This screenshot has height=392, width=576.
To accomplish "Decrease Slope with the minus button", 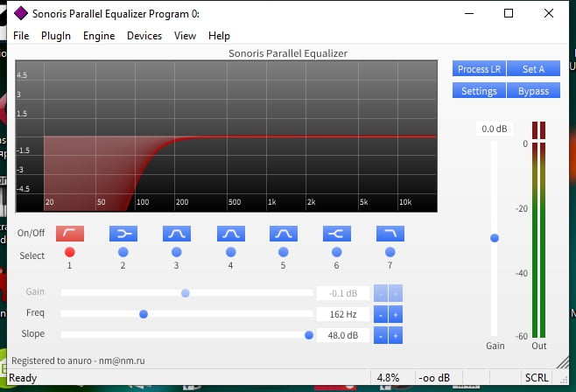I will coord(381,335).
